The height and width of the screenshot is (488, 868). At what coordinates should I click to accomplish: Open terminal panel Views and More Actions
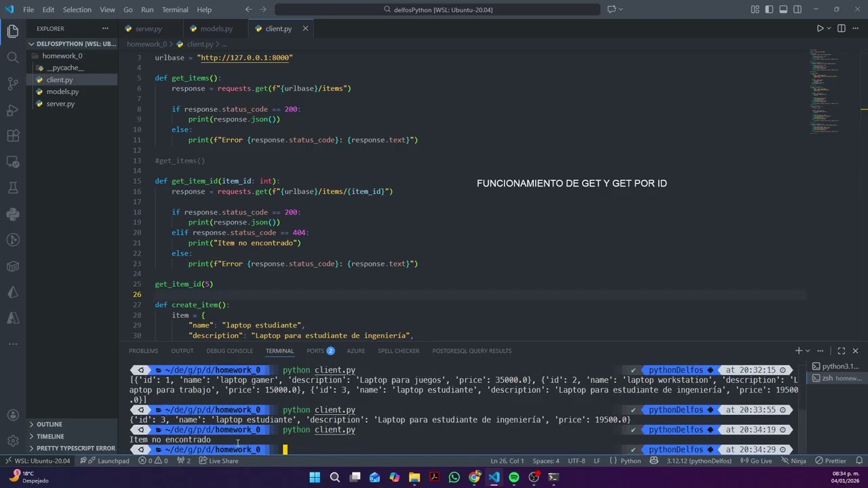(x=821, y=350)
